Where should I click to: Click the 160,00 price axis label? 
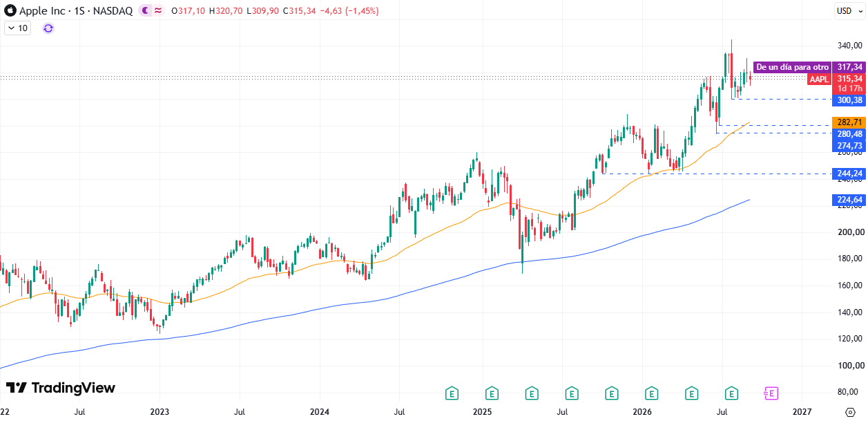[849, 286]
